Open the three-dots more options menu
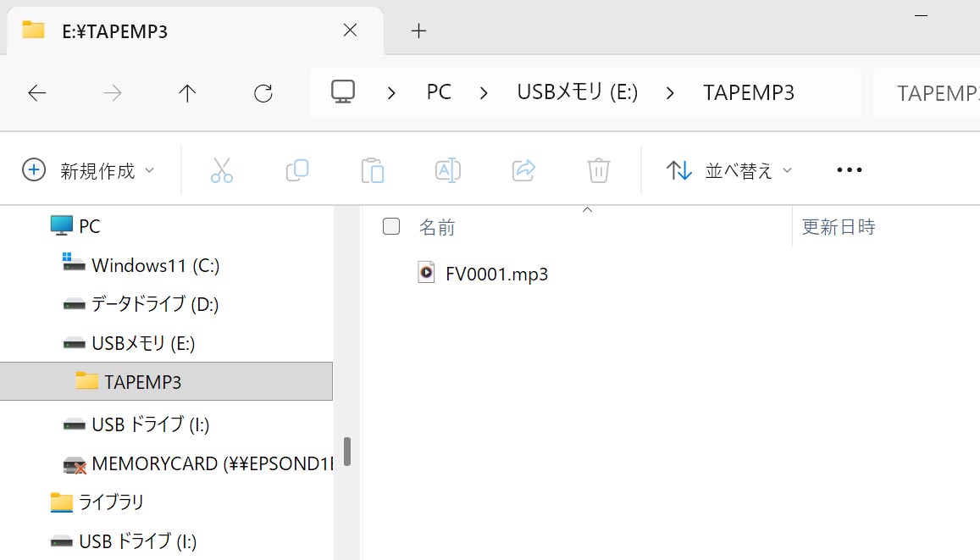The image size is (980, 560). 849,170
